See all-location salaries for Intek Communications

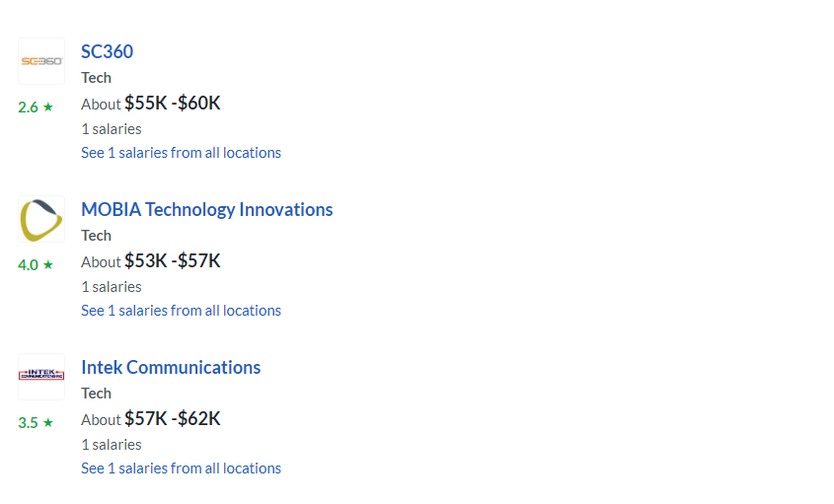pyautogui.click(x=181, y=468)
